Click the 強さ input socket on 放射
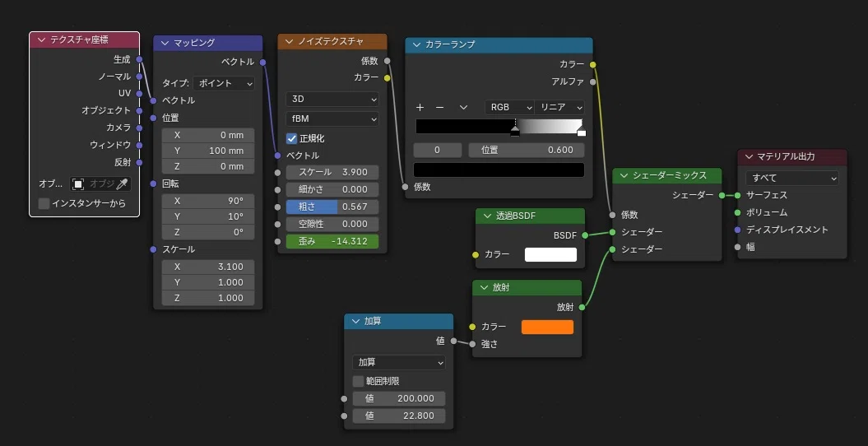The width and height of the screenshot is (868, 446). tap(472, 344)
